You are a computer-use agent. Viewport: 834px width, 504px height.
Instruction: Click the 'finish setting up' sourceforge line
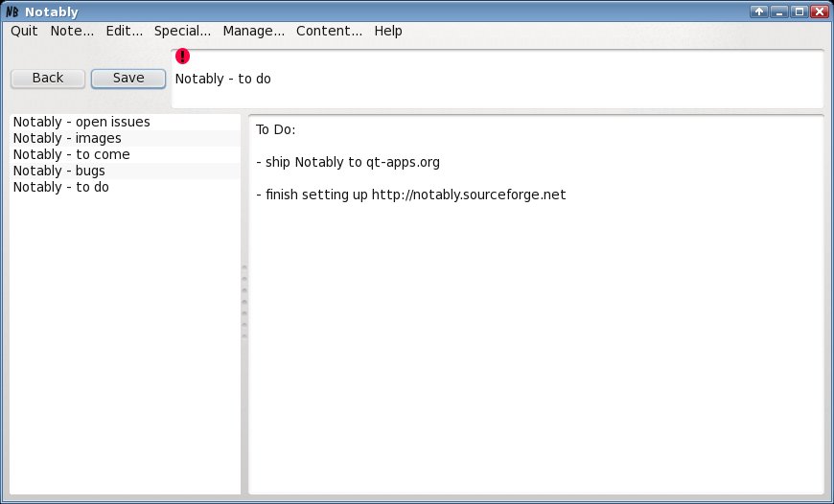point(410,195)
